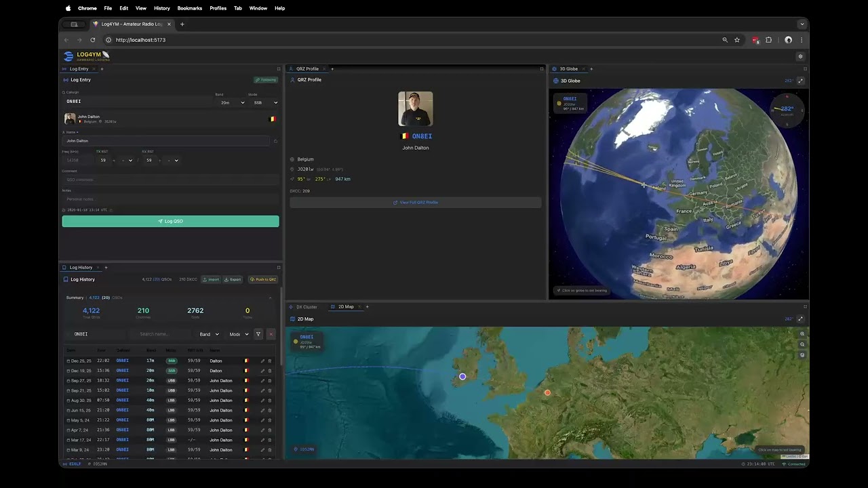
Task: Edit the Dec 25 ON8EI log entry
Action: pyautogui.click(x=262, y=361)
